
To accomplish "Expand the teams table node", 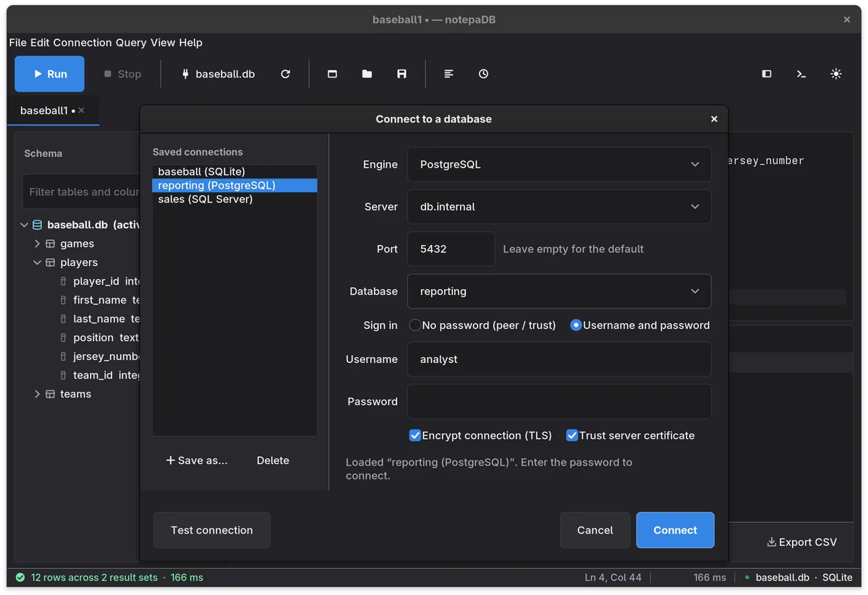I will (x=38, y=394).
